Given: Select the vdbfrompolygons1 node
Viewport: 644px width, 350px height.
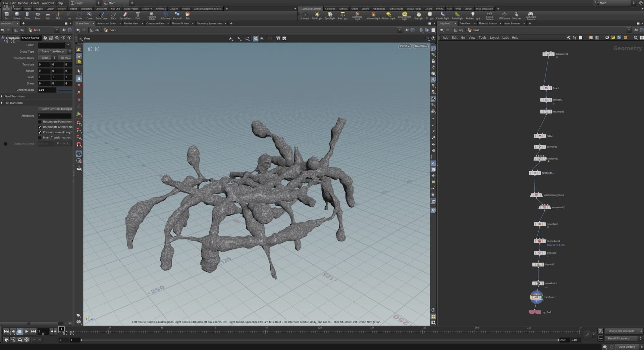Looking at the screenshot, I should point(536,195).
